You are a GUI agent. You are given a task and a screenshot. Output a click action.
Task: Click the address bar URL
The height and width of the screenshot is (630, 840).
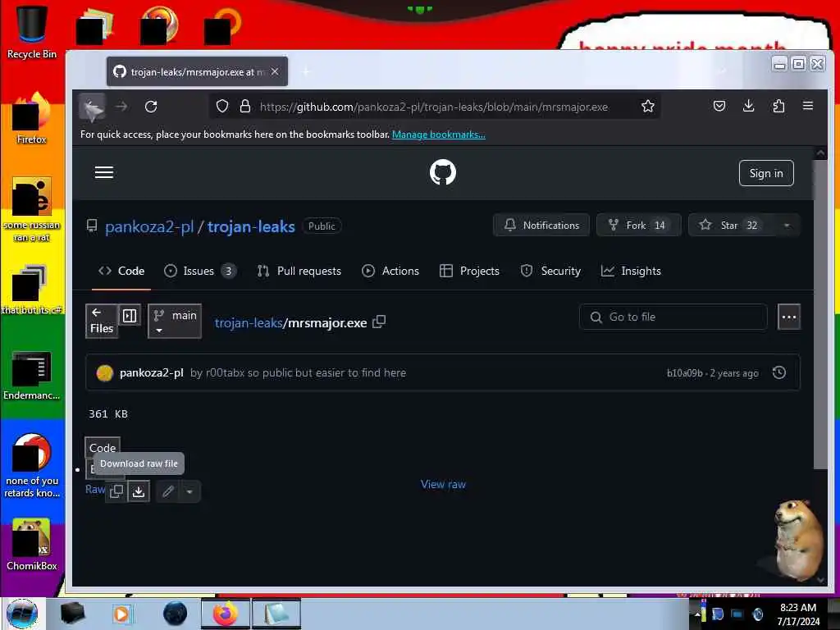coord(434,107)
